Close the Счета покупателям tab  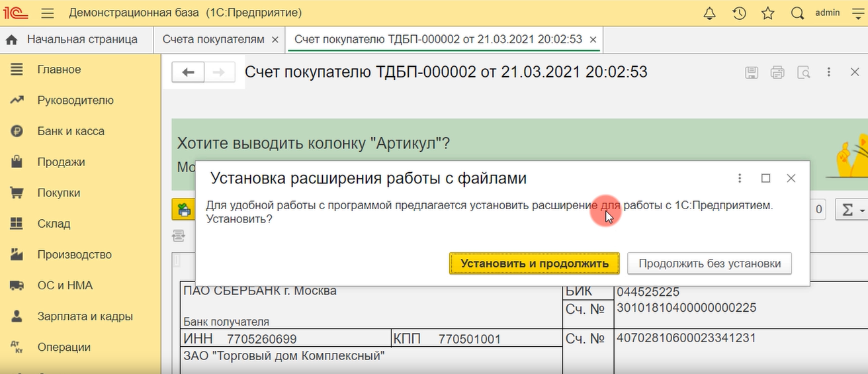point(275,40)
